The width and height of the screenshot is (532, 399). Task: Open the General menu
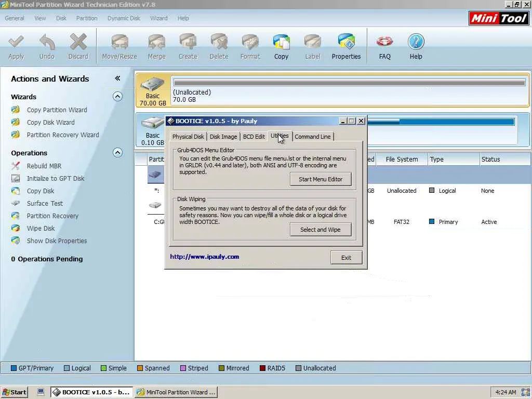point(14,18)
